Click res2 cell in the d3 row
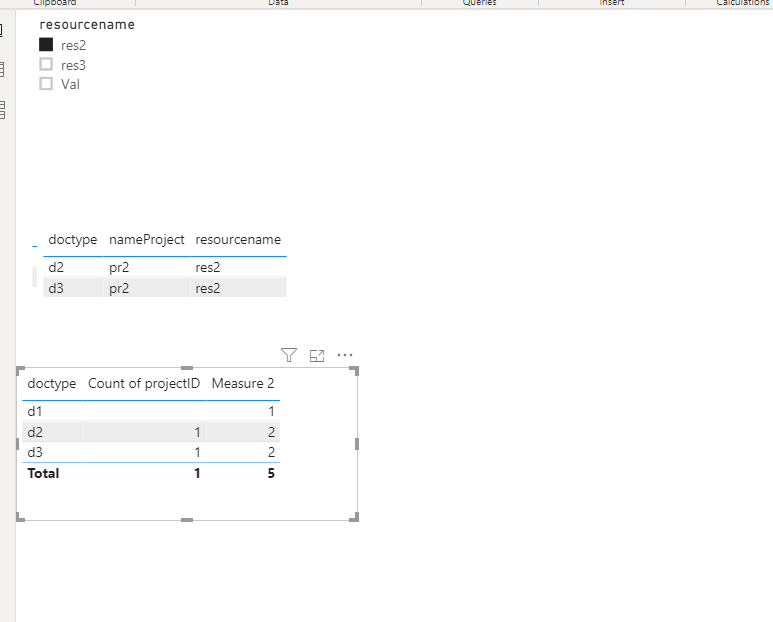Screen dimensions: 773x622 click(x=208, y=288)
